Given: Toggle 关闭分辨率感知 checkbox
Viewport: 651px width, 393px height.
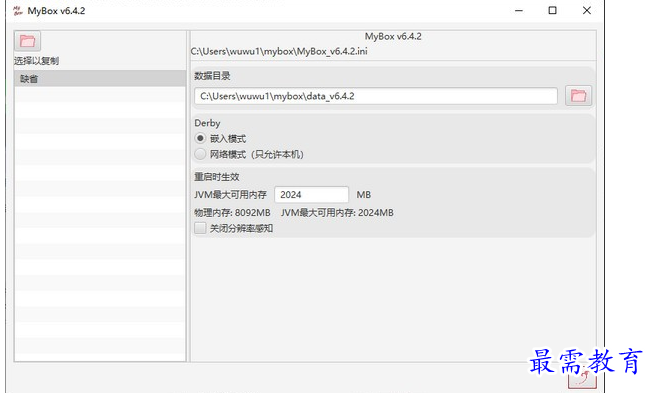Looking at the screenshot, I should point(200,228).
